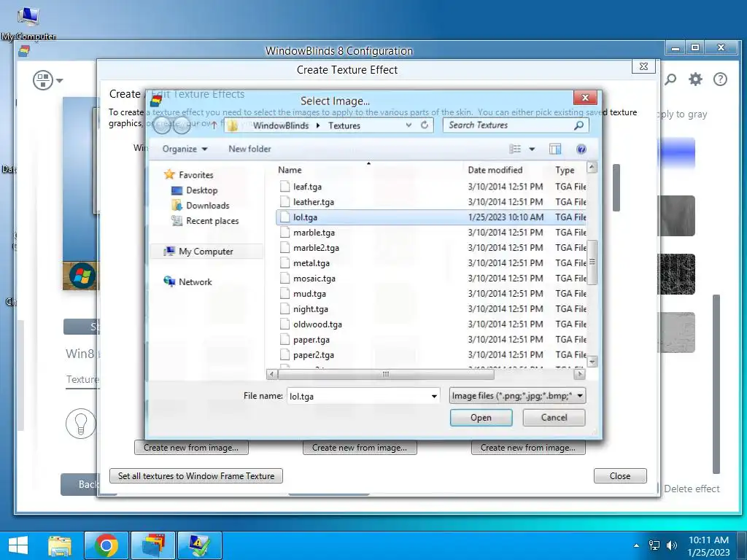Click Delete effect in WindowBlinds
This screenshot has height=560, width=747.
pos(692,489)
